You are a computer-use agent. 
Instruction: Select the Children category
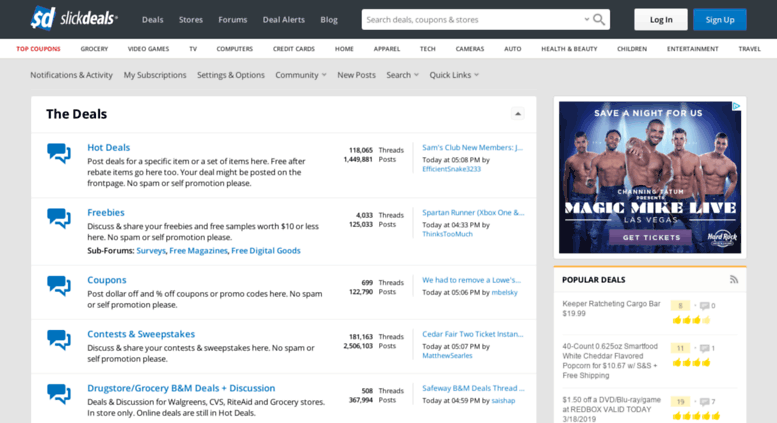click(x=632, y=49)
